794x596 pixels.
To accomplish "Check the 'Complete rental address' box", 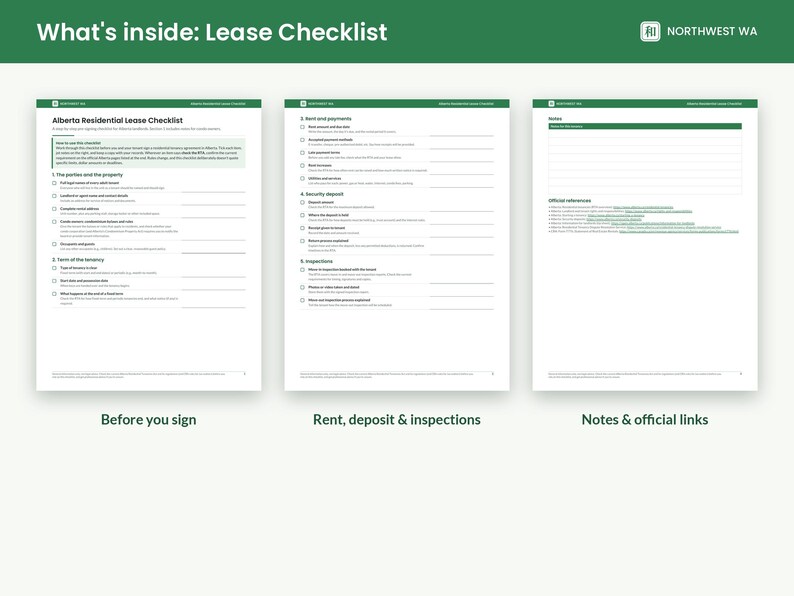I will tap(54, 209).
